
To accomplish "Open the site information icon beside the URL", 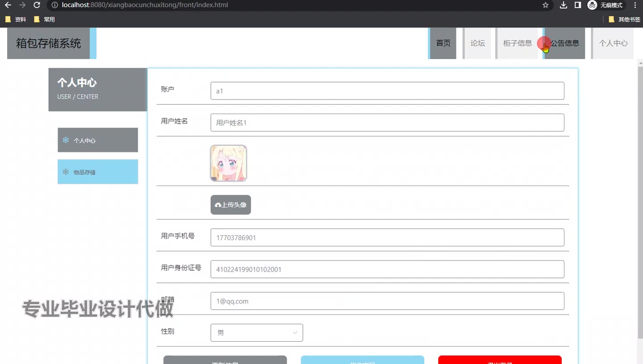I will 54,5.
